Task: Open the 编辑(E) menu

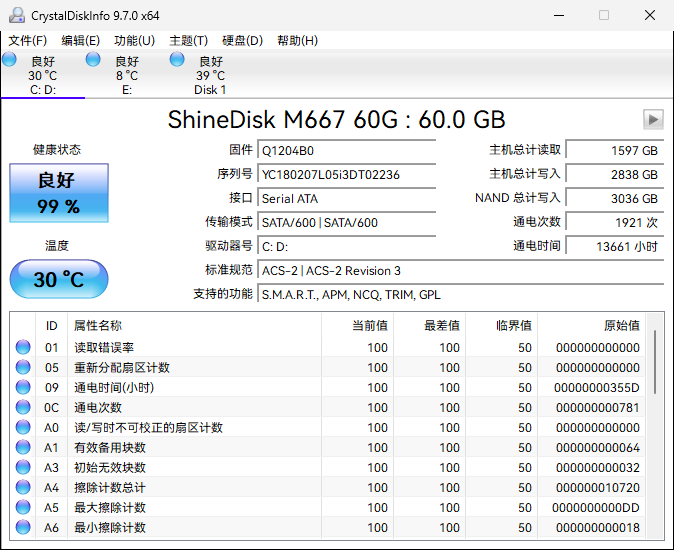Action: point(80,41)
